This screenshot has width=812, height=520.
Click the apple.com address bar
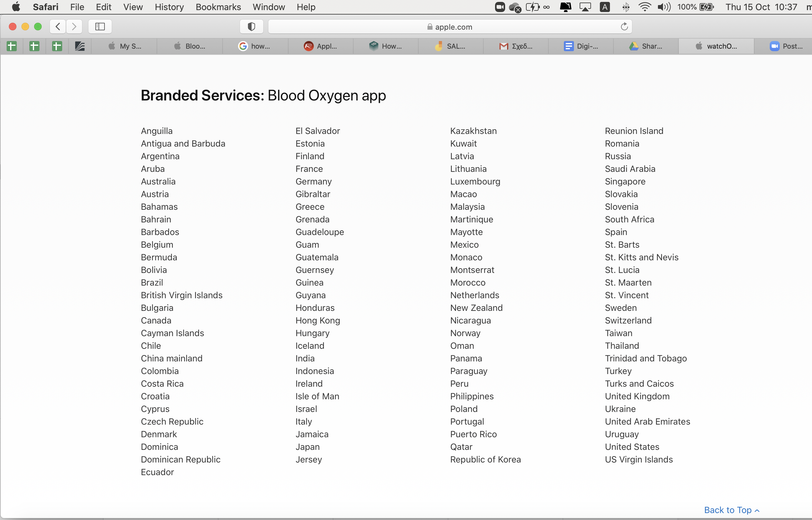click(450, 27)
